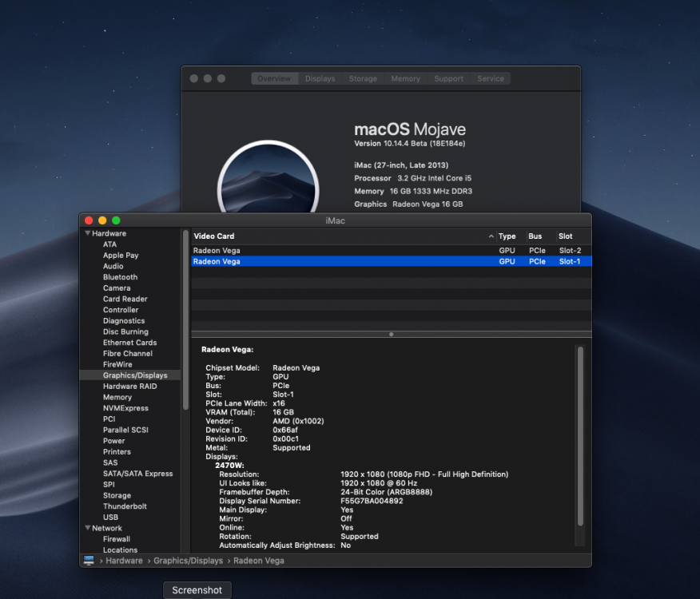
Task: Click the sidebar vertical scrollbar
Action: [185, 319]
